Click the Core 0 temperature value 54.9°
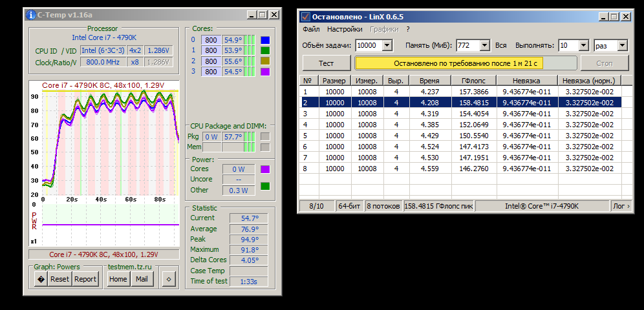The image size is (644, 310). [x=233, y=40]
